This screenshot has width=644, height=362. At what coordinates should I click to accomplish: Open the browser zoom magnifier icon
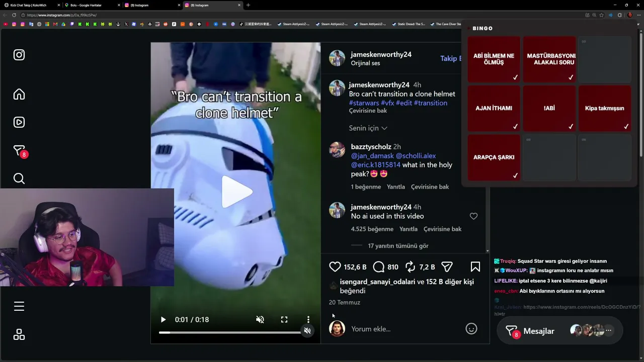594,15
